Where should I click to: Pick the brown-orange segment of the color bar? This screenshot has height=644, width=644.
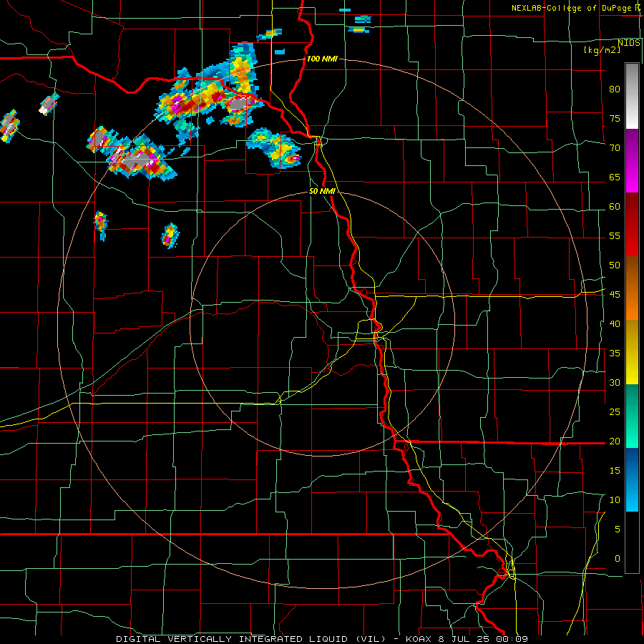click(632, 288)
